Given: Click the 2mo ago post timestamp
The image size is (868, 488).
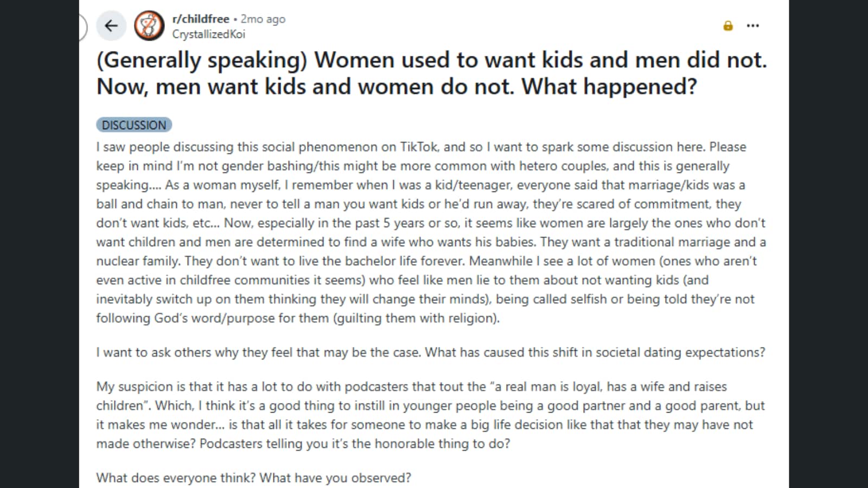Looking at the screenshot, I should 263,19.
